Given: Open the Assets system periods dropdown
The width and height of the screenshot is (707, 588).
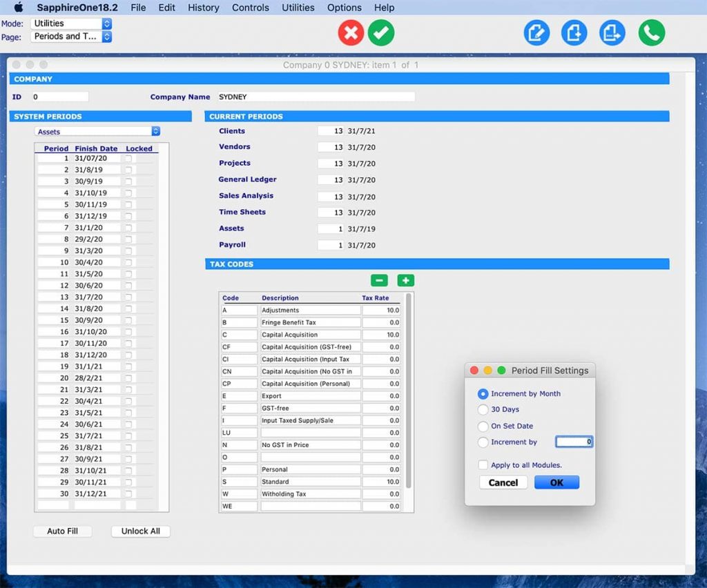Looking at the screenshot, I should coord(97,131).
